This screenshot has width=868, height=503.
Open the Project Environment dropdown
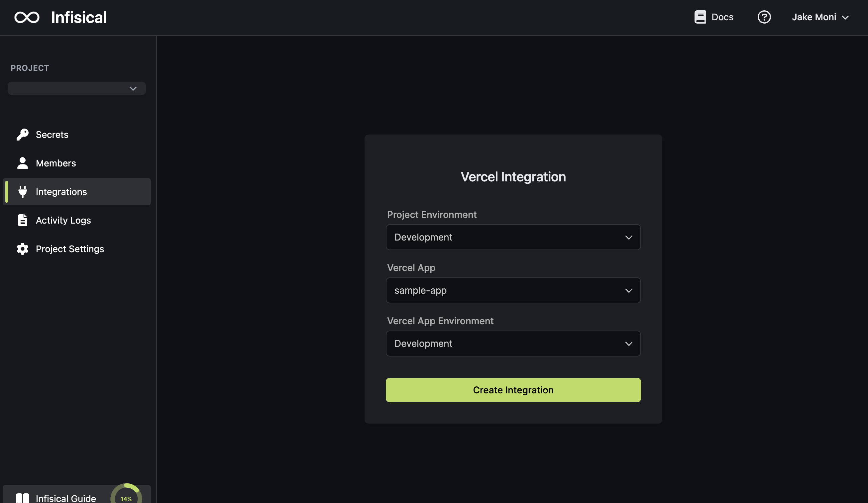[x=513, y=237]
